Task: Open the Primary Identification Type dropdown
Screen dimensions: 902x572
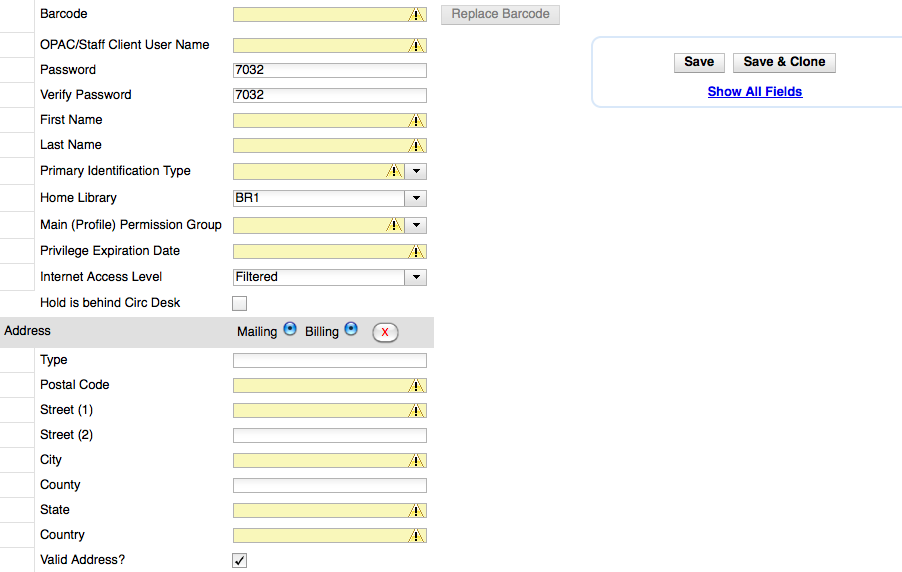Action: point(416,172)
